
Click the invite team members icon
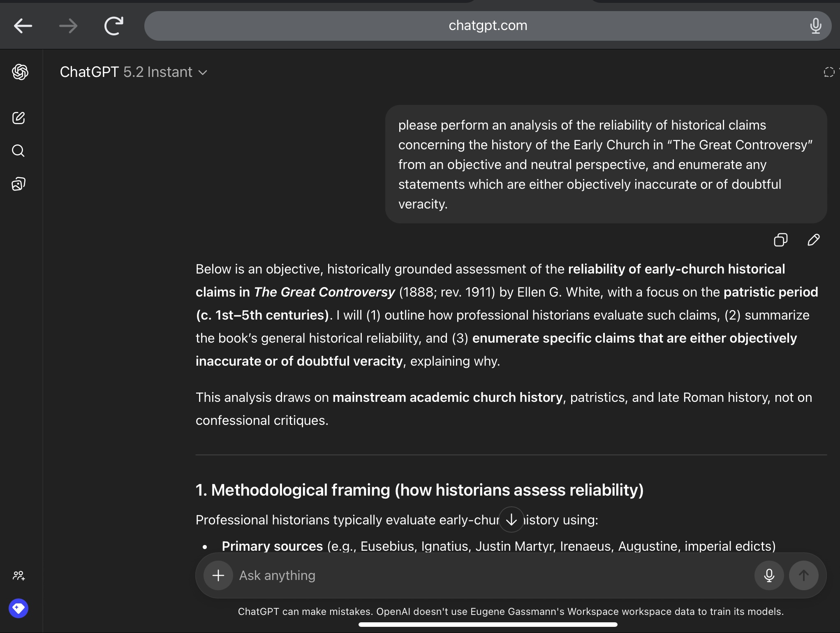tap(19, 575)
